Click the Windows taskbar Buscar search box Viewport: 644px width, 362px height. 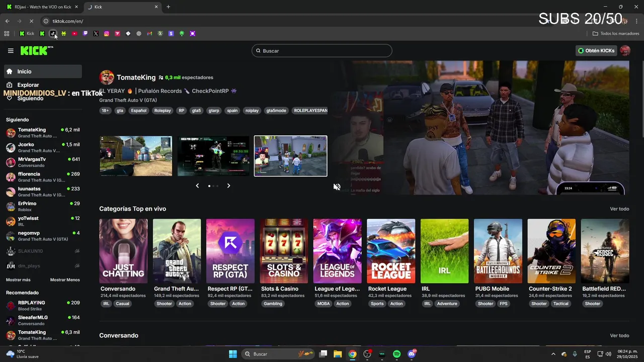[x=278, y=354]
